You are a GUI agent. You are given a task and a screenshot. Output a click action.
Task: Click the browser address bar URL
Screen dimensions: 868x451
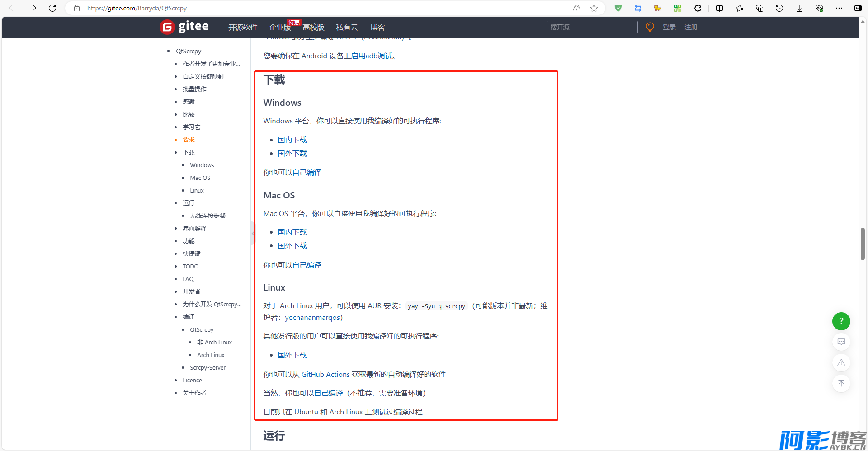click(137, 8)
